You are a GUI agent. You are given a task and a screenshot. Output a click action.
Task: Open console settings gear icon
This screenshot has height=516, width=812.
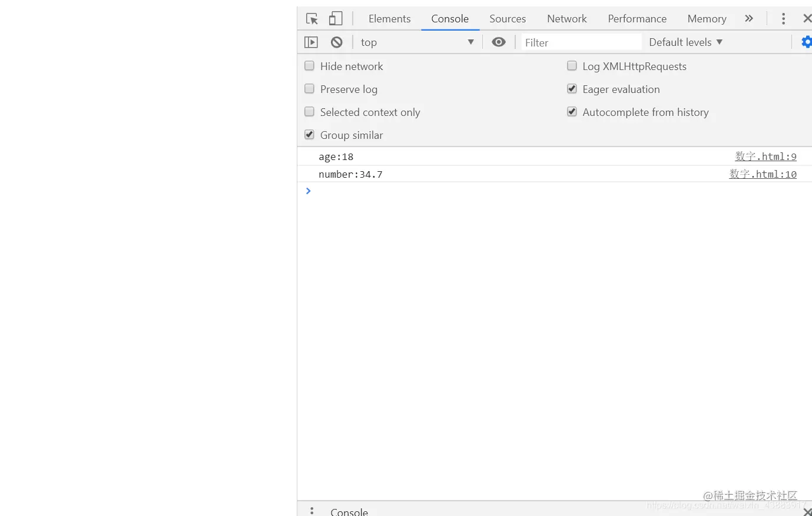click(806, 42)
